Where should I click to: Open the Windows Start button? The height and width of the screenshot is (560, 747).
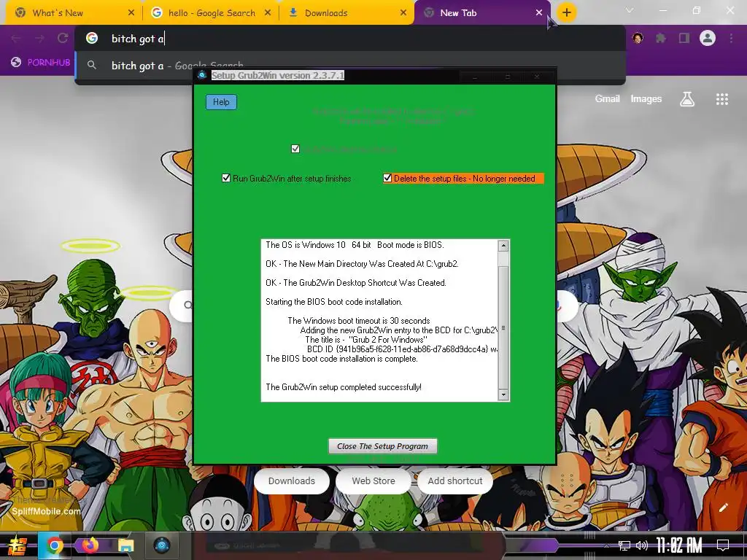18,545
